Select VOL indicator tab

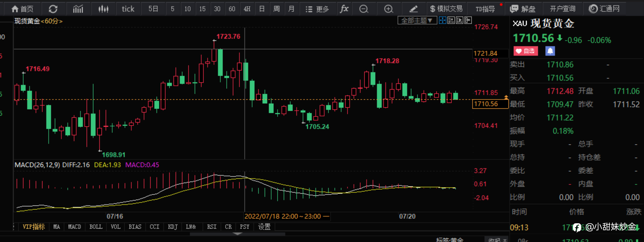(116, 227)
